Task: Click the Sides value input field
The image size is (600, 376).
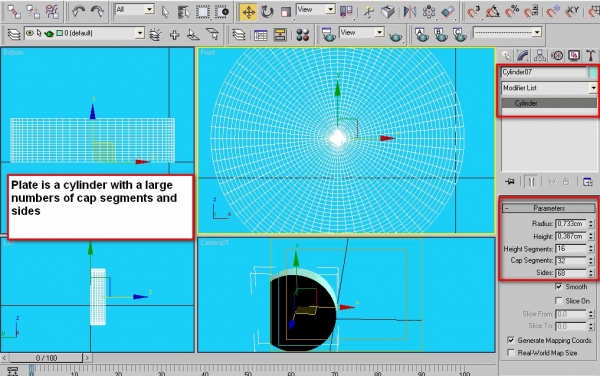Action: [x=571, y=273]
